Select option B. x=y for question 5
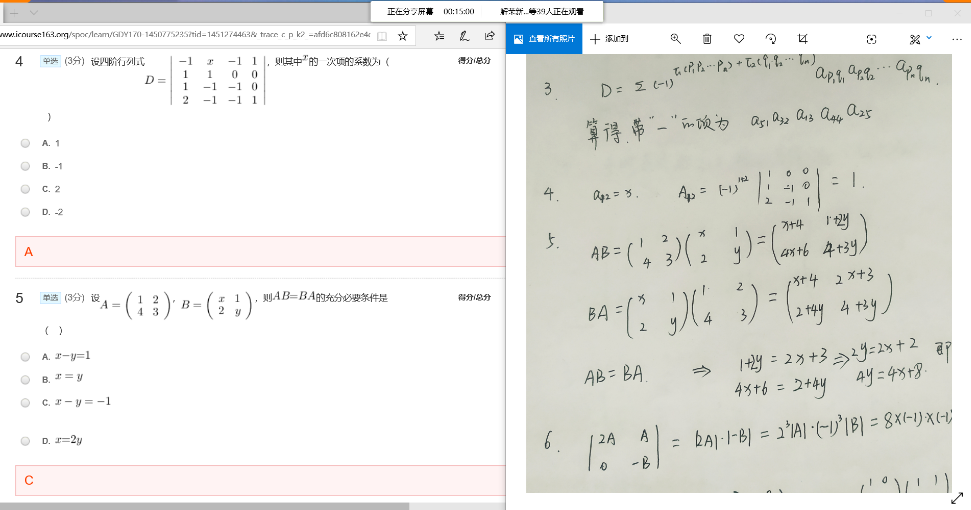Image resolution: width=971 pixels, height=510 pixels. point(26,379)
